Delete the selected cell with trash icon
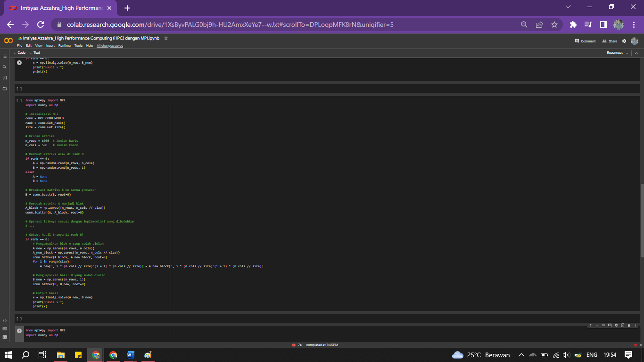 coord(628,325)
